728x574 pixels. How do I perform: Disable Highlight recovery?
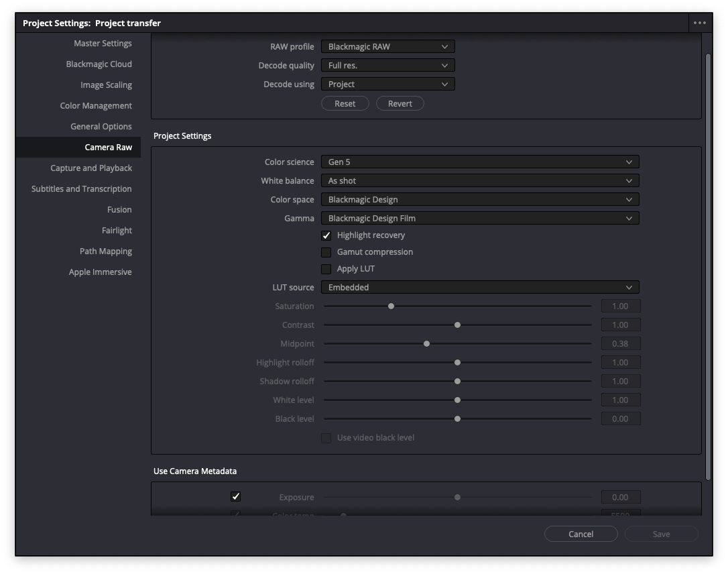click(x=326, y=235)
